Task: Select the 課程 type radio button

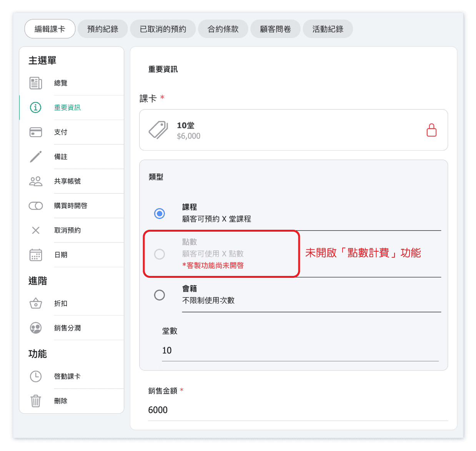Action: click(x=160, y=214)
